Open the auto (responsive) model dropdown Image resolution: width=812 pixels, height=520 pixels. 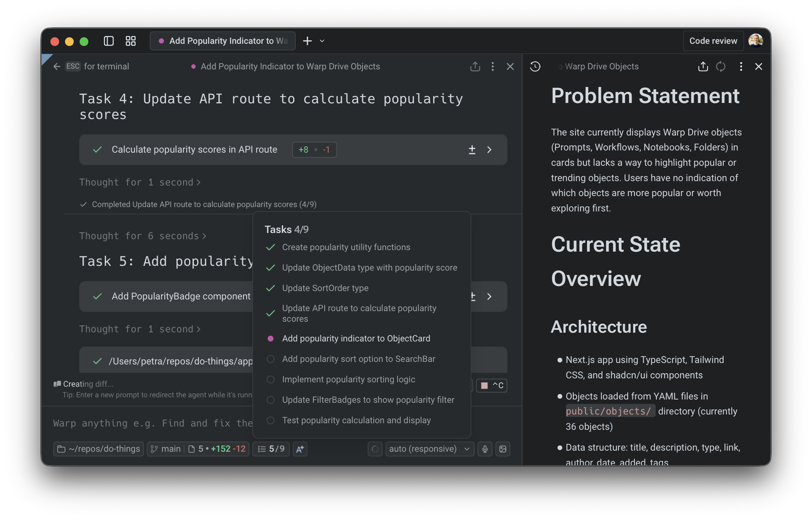[429, 449]
